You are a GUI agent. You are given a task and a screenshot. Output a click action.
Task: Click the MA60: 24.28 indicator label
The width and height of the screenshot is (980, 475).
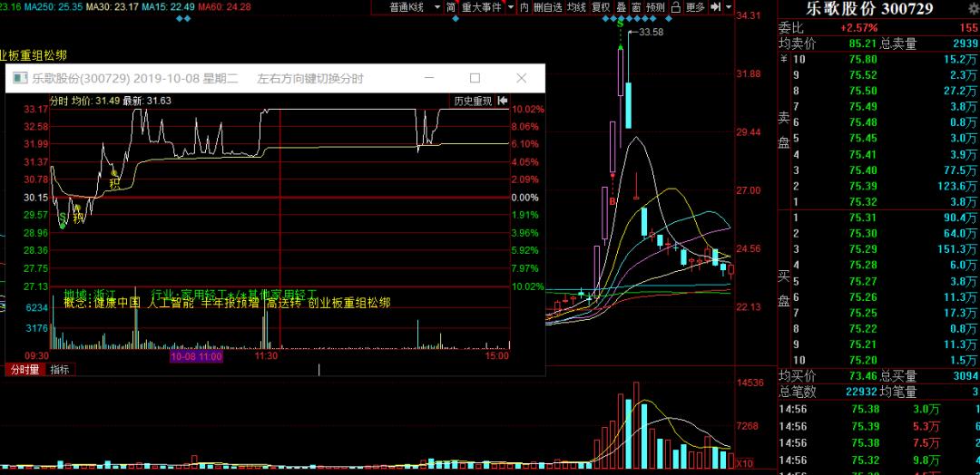(x=223, y=7)
